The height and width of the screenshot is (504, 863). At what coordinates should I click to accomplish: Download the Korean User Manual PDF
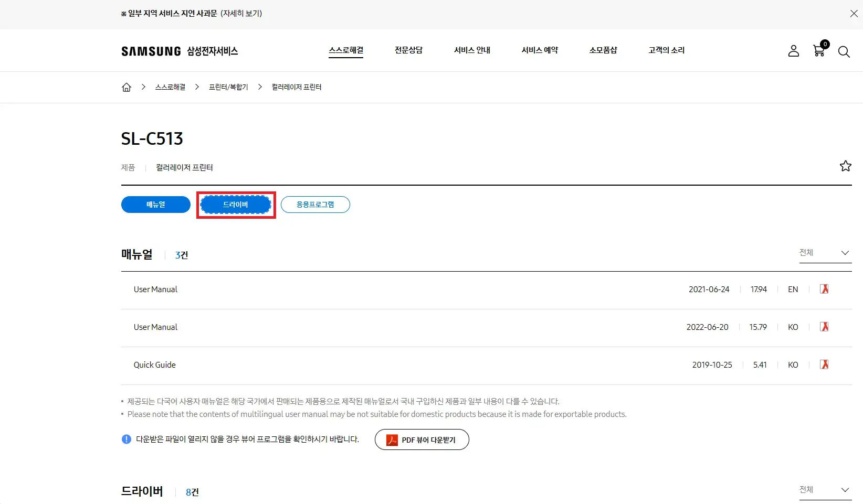click(x=824, y=327)
